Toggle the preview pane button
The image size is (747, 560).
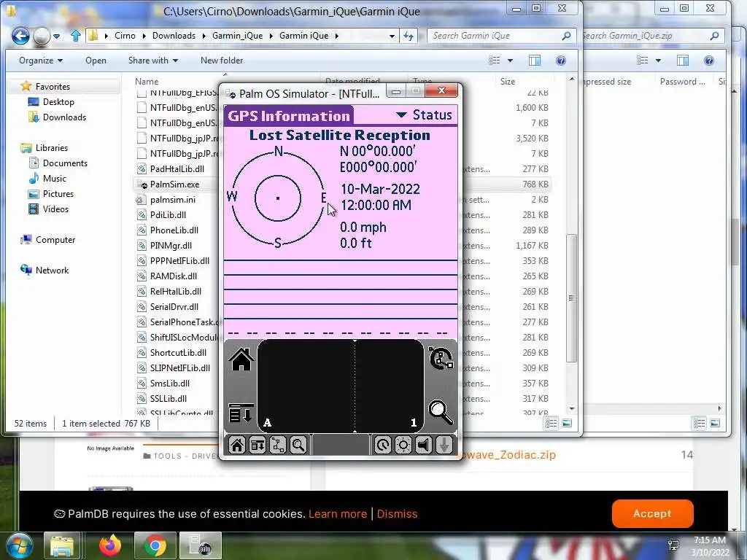coord(535,61)
